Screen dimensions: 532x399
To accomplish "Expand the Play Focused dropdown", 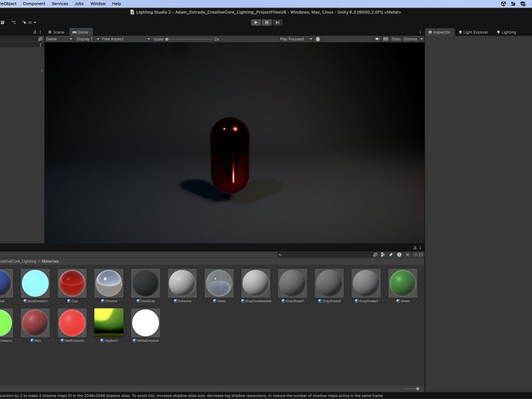I will (x=295, y=39).
